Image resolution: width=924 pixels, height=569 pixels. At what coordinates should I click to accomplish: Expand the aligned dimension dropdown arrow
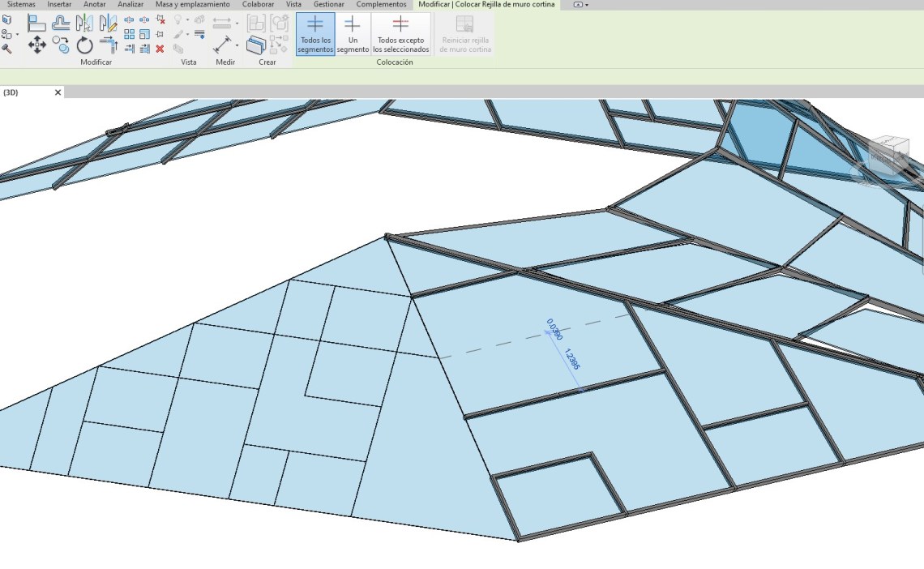[x=237, y=24]
